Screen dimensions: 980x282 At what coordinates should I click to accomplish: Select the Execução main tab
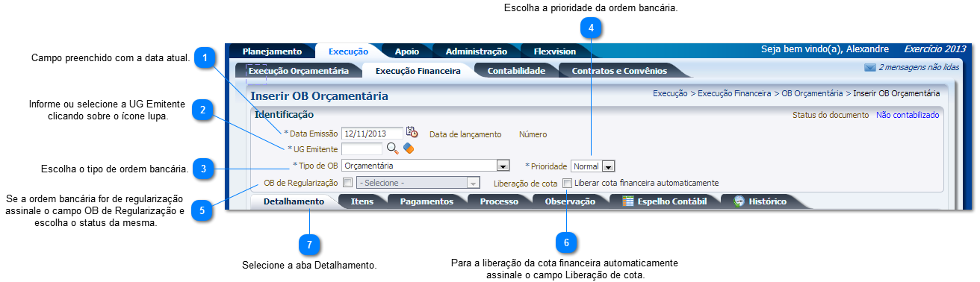[348, 51]
